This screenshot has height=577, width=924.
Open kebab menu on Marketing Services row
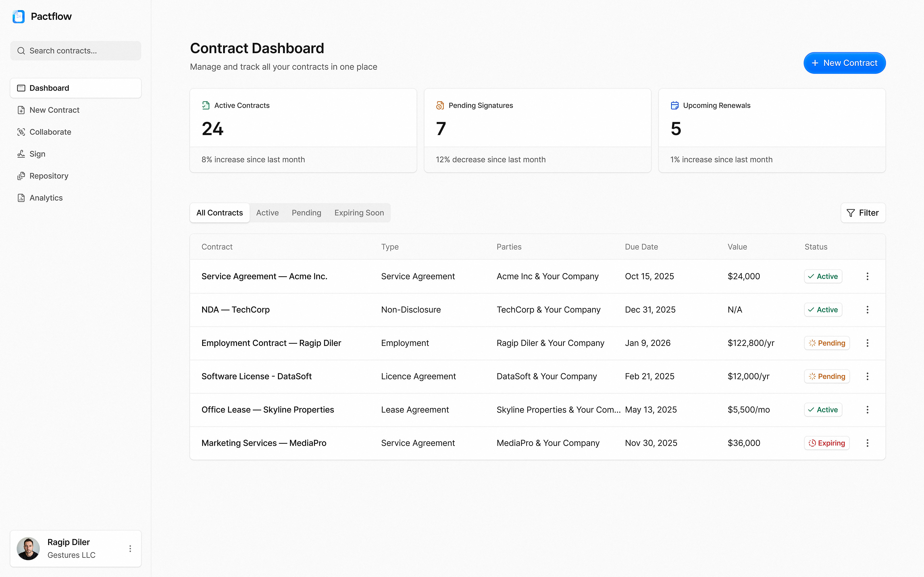[867, 443]
